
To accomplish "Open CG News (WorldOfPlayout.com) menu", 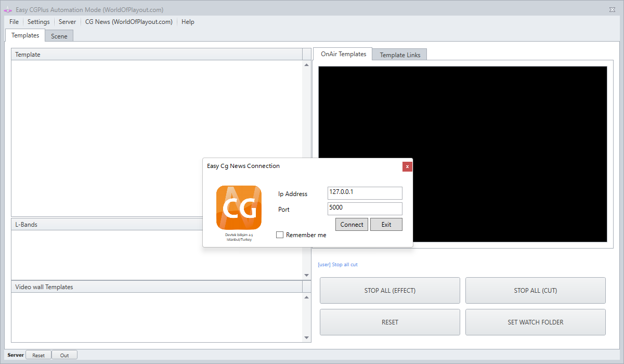I will tap(128, 22).
